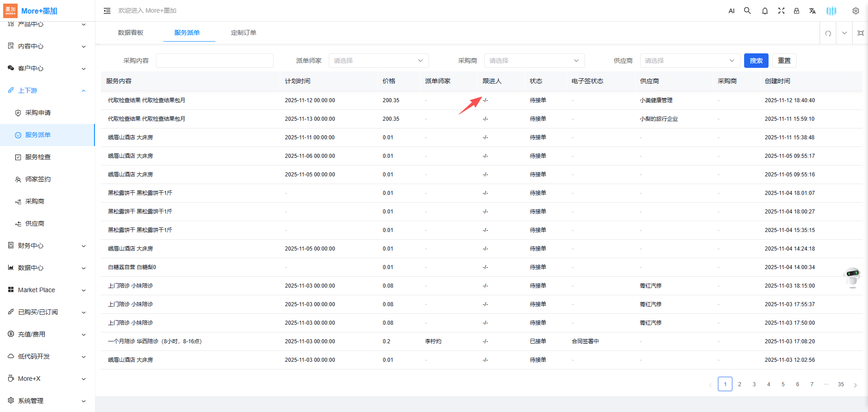868x412 pixels.
Task: Click the notification bell icon
Action: [x=764, y=11]
